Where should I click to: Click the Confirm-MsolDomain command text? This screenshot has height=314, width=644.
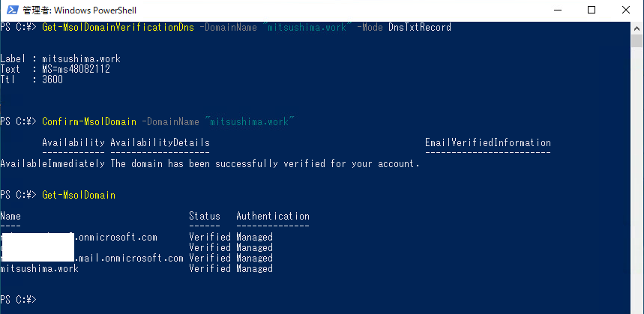click(x=89, y=121)
